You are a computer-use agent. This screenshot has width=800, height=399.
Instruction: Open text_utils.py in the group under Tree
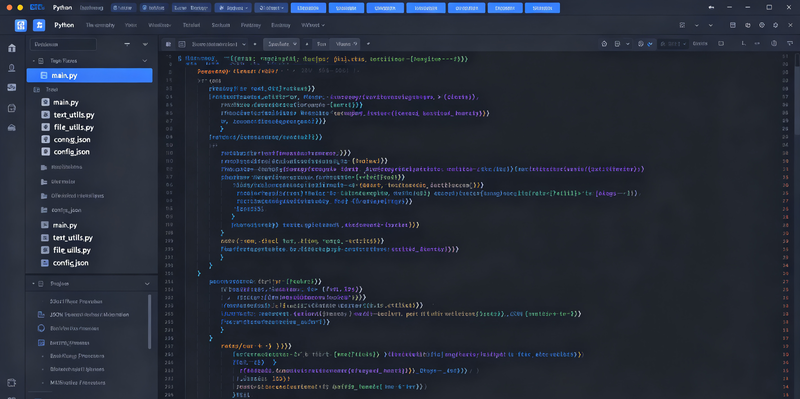pos(73,115)
